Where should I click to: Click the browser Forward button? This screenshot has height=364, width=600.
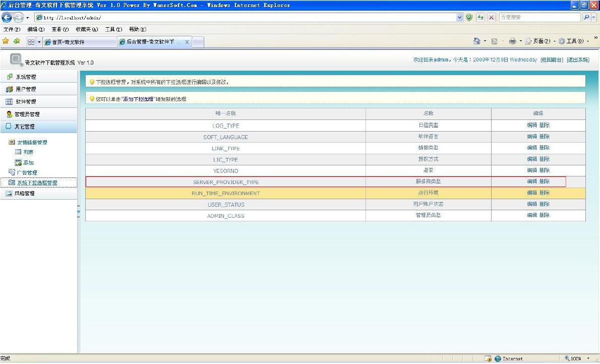click(18, 17)
